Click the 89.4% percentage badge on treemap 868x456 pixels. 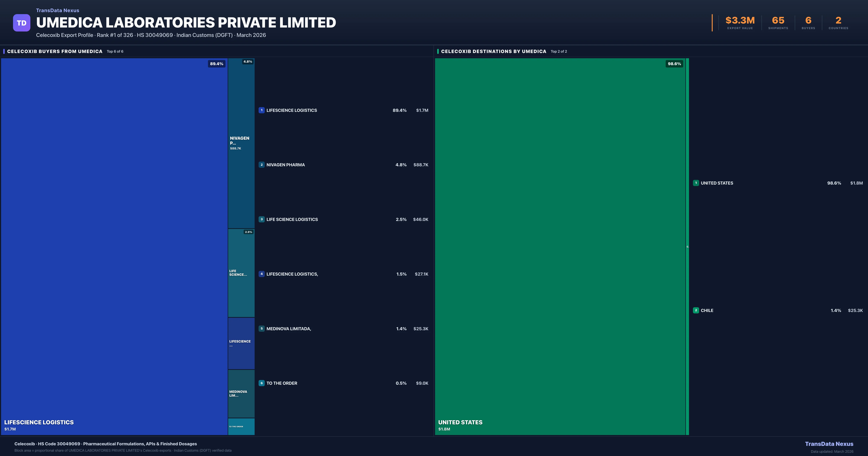coord(216,64)
